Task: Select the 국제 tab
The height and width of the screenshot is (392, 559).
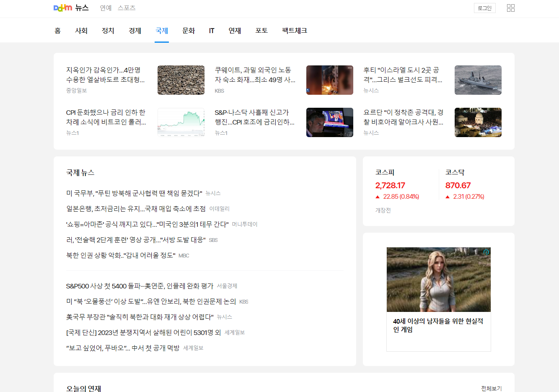Action: point(162,31)
